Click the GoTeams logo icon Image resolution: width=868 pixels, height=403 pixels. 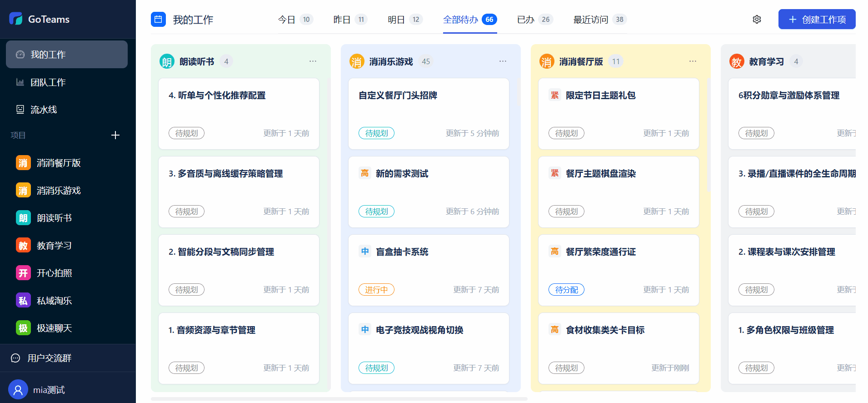(x=16, y=19)
